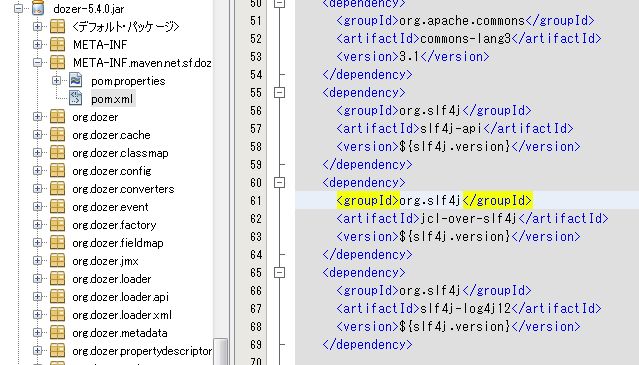Expand the org.dozer.loader node

(x=37, y=278)
